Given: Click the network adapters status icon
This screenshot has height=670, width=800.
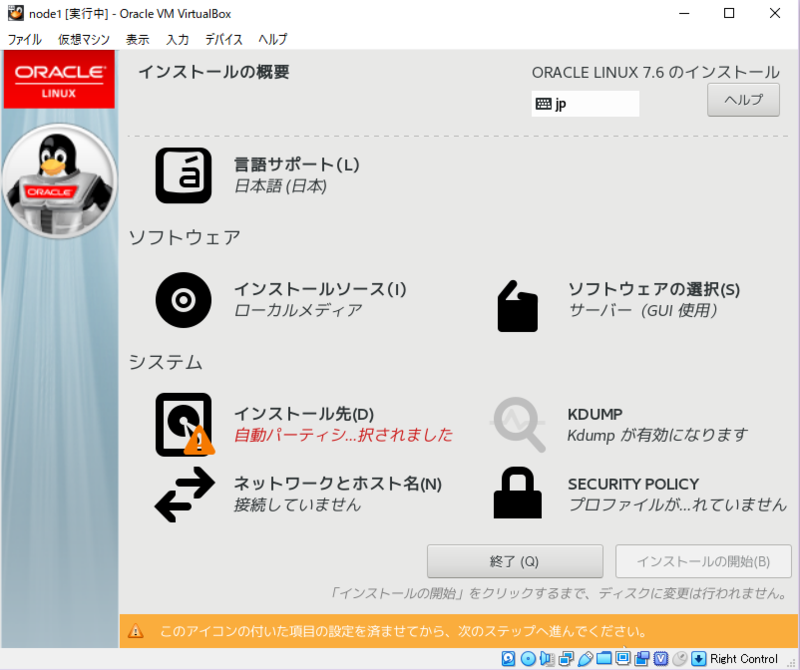Looking at the screenshot, I should coord(566,659).
